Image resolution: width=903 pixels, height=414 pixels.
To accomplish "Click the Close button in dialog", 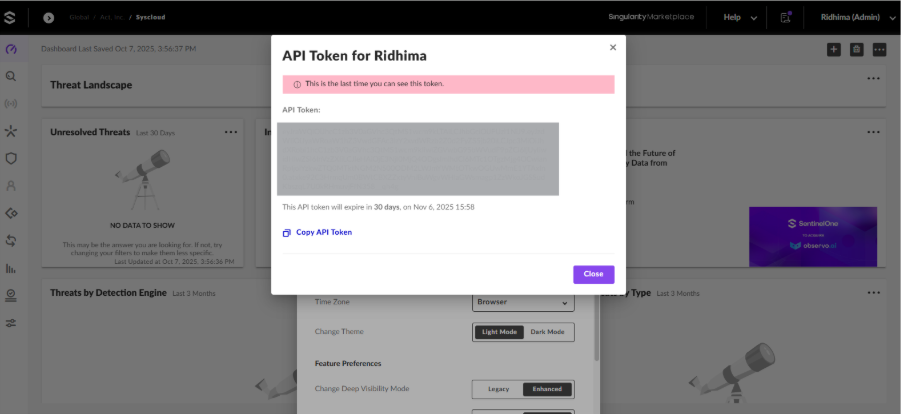I will [593, 274].
